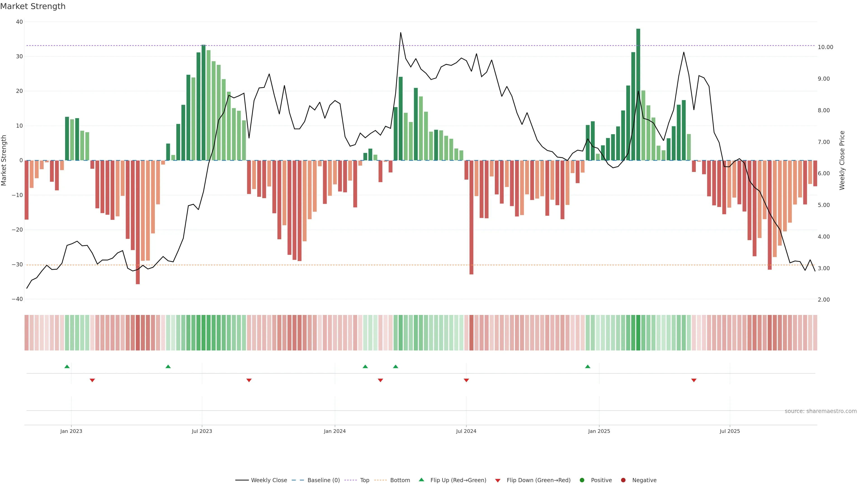Screen dimensions: 868x488
Task: Click the Jan 2024 x-axis label
Action: (x=335, y=431)
